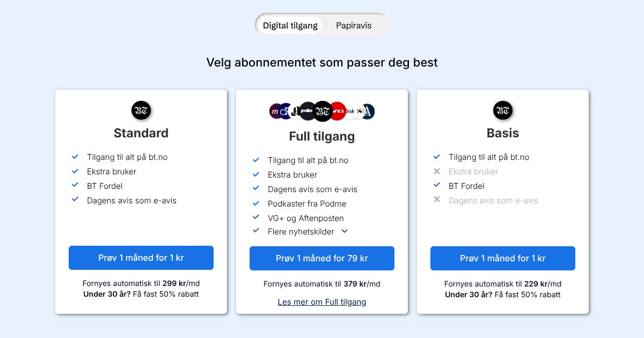Click the BT logo on Basis card
The width and height of the screenshot is (644, 338).
503,111
